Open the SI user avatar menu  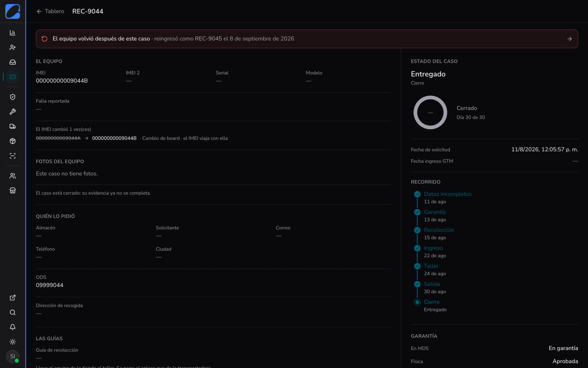12,356
